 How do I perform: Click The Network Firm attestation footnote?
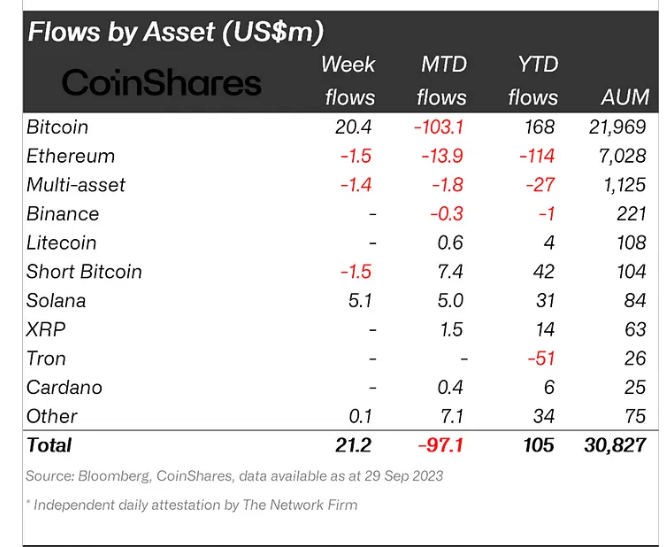click(192, 504)
